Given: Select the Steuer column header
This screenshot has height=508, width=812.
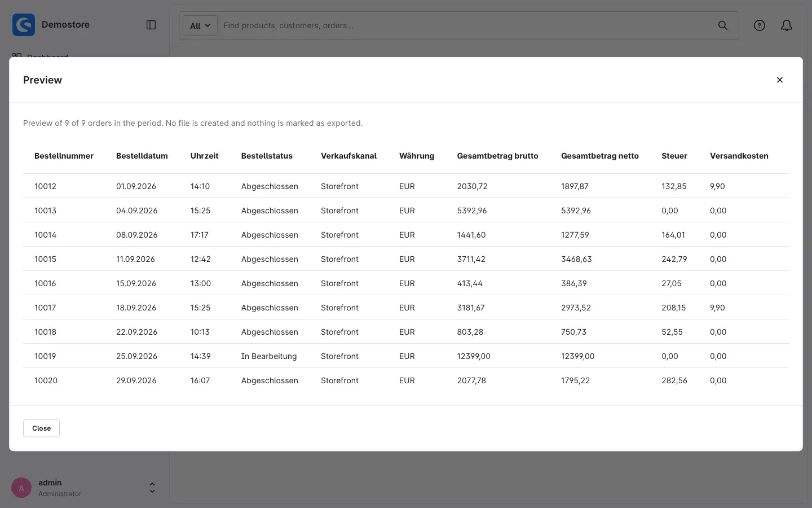Looking at the screenshot, I should click(x=674, y=156).
